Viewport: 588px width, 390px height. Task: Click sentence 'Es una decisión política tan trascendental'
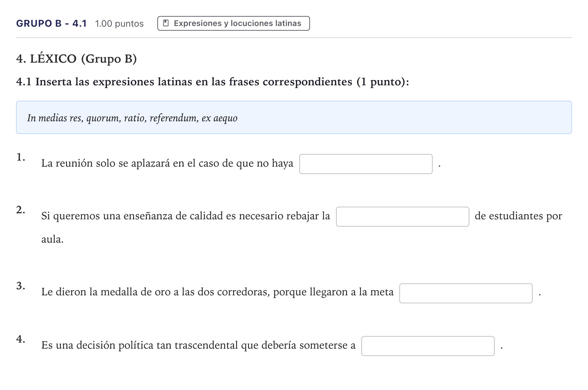click(x=198, y=345)
